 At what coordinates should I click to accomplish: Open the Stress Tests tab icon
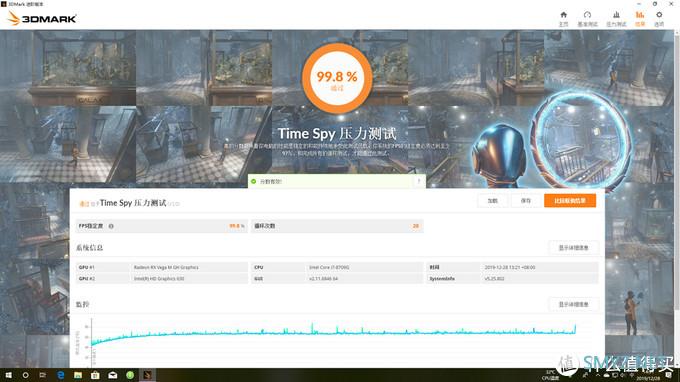[616, 15]
